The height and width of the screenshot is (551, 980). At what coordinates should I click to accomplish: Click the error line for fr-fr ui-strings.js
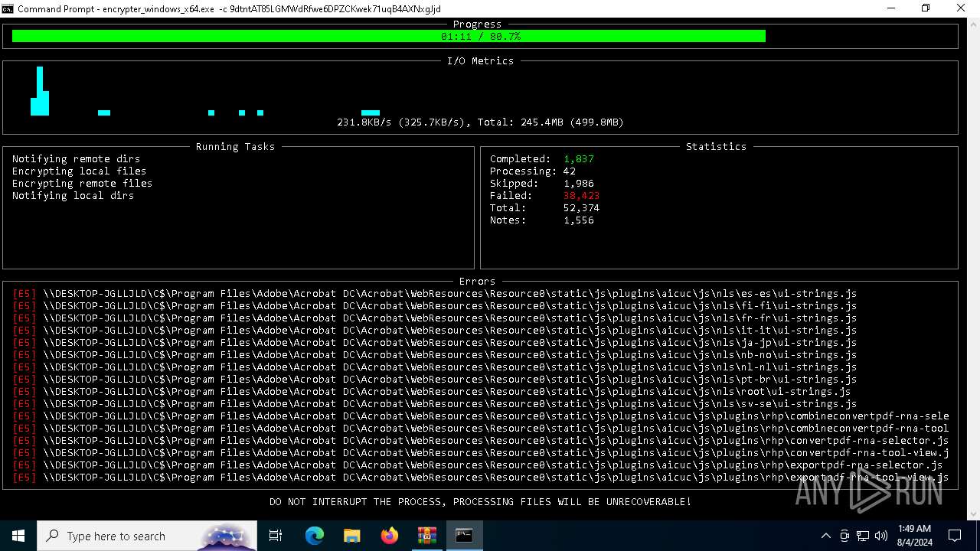click(x=435, y=318)
